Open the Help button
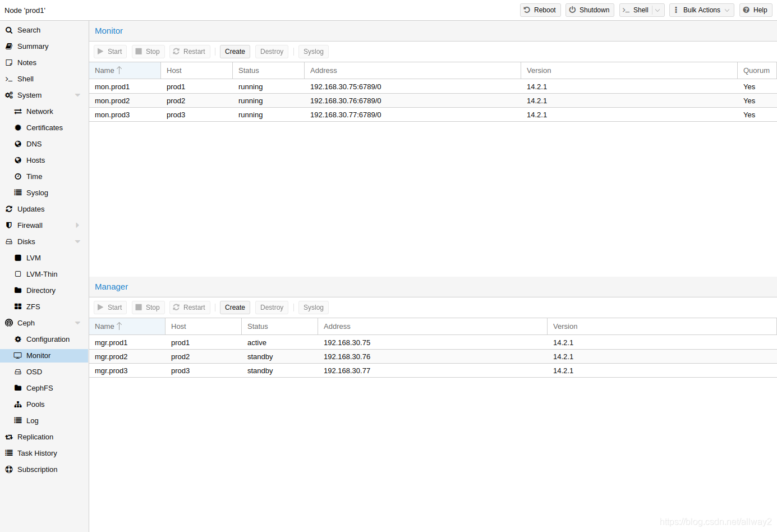This screenshot has width=777, height=532. (756, 10)
